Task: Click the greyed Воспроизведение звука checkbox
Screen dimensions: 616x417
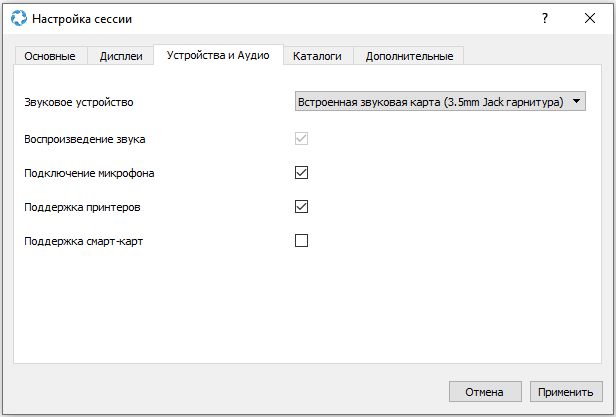Action: (301, 137)
